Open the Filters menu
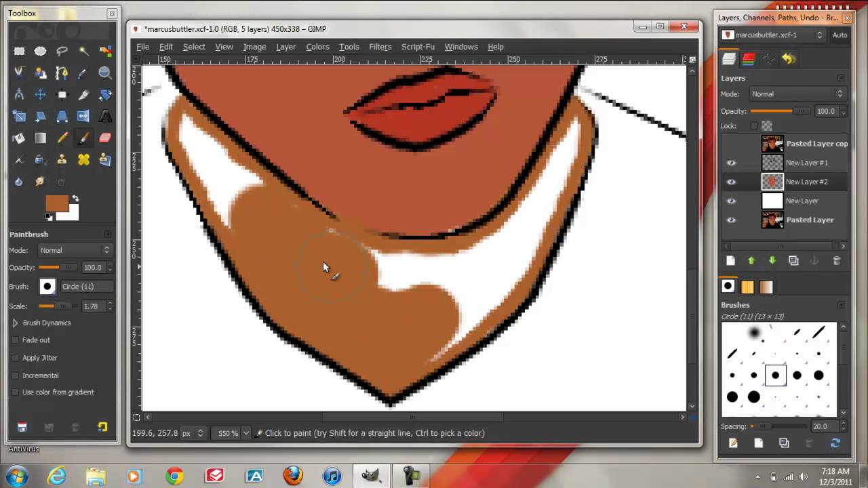 click(x=380, y=47)
